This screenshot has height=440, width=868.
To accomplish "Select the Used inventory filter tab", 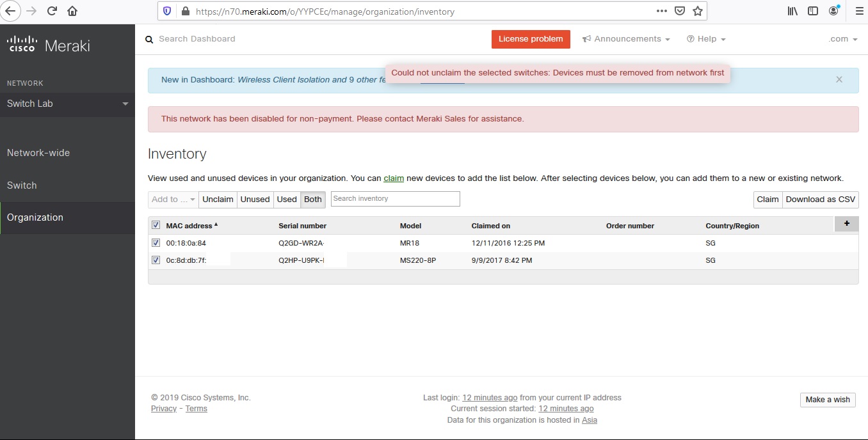I will [286, 199].
